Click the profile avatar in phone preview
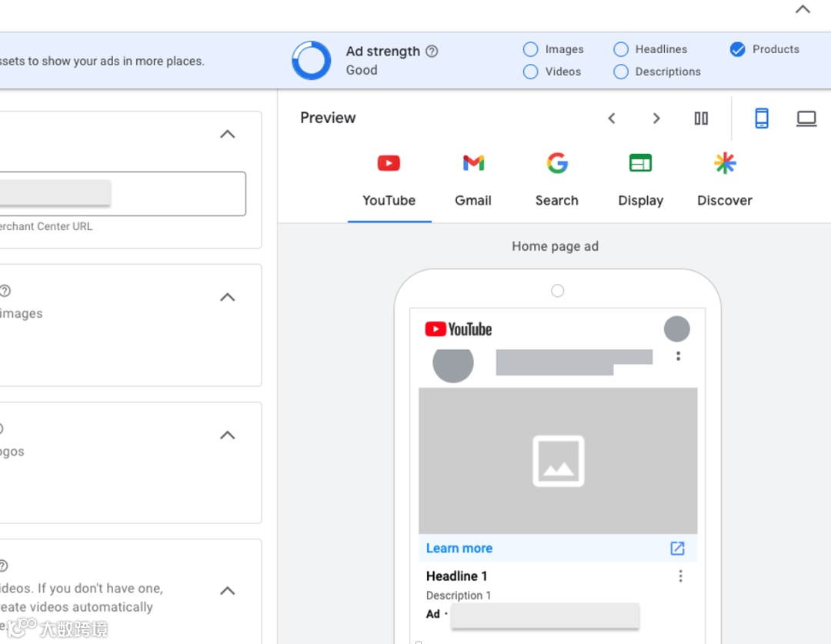 click(677, 329)
